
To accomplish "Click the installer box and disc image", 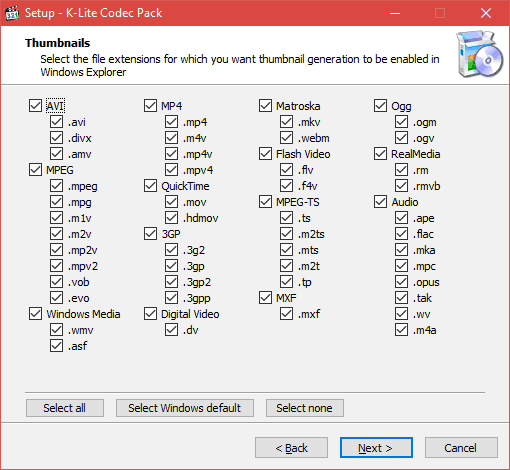I will 480,54.
